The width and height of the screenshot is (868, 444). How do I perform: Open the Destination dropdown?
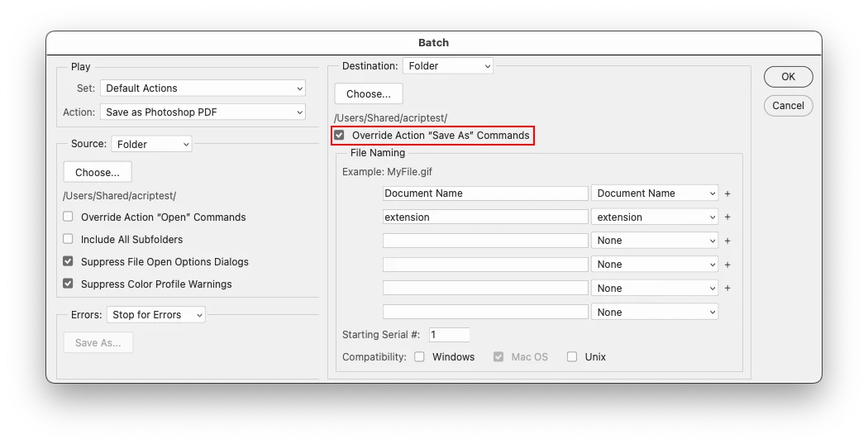tap(448, 66)
